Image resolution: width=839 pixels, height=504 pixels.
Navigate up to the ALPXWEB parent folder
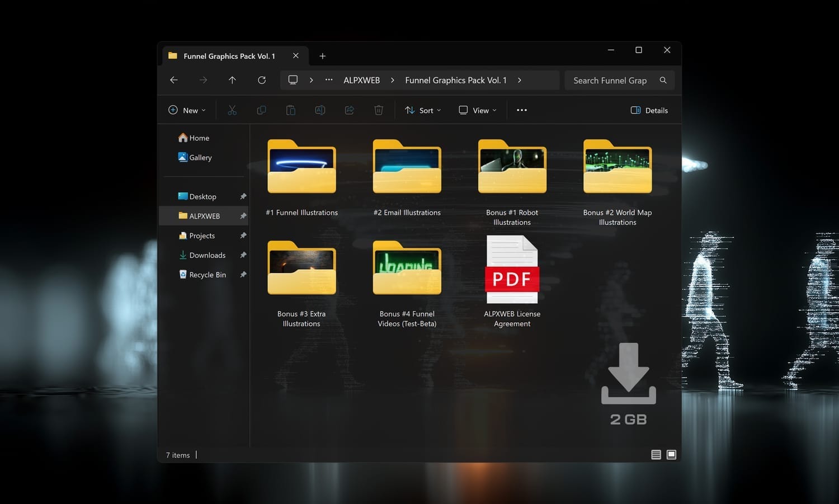click(232, 80)
